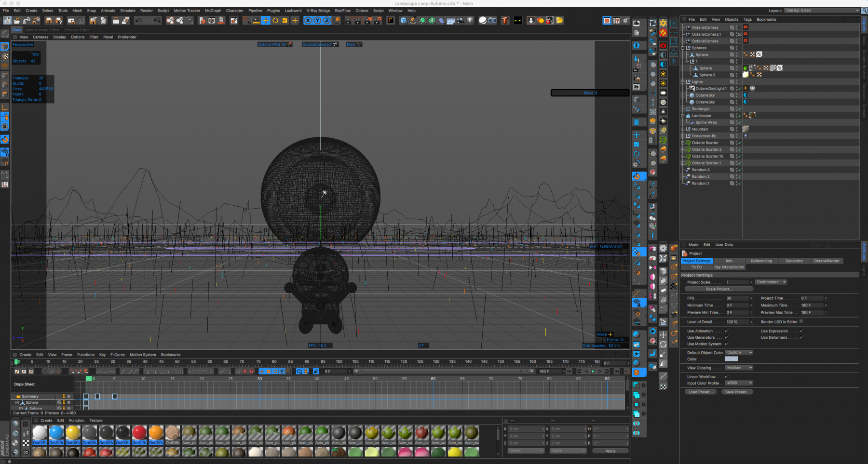
Task: Click the Key Interpolation tab button
Action: pos(729,267)
